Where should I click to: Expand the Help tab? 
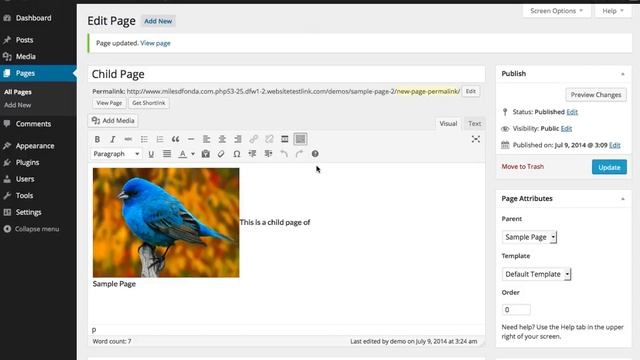pos(613,11)
